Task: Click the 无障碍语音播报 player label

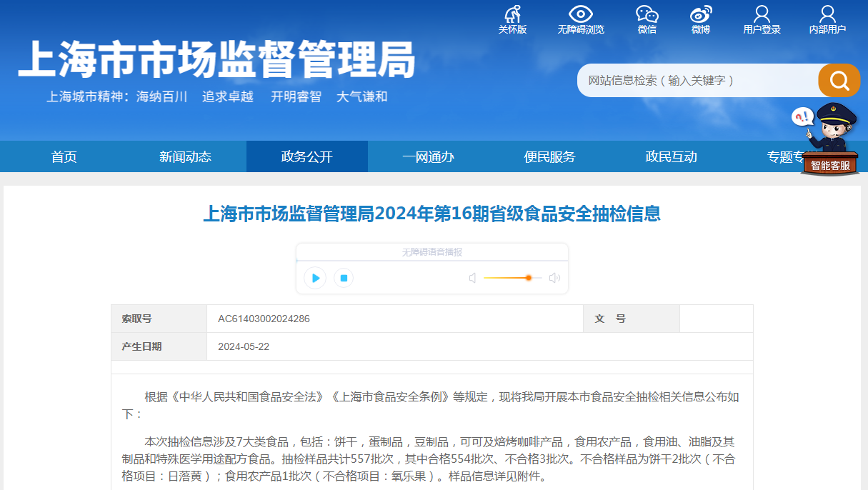Action: pyautogui.click(x=432, y=252)
